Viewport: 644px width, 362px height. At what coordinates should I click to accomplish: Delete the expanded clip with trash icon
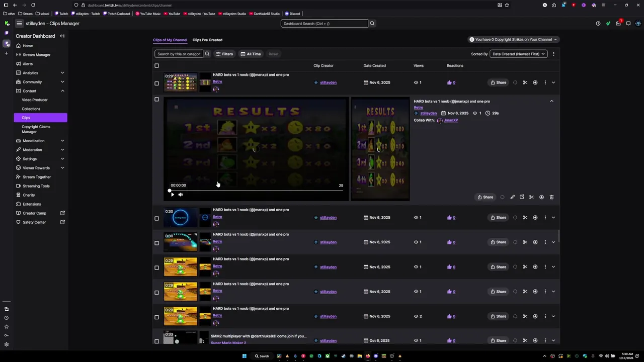pyautogui.click(x=551, y=197)
